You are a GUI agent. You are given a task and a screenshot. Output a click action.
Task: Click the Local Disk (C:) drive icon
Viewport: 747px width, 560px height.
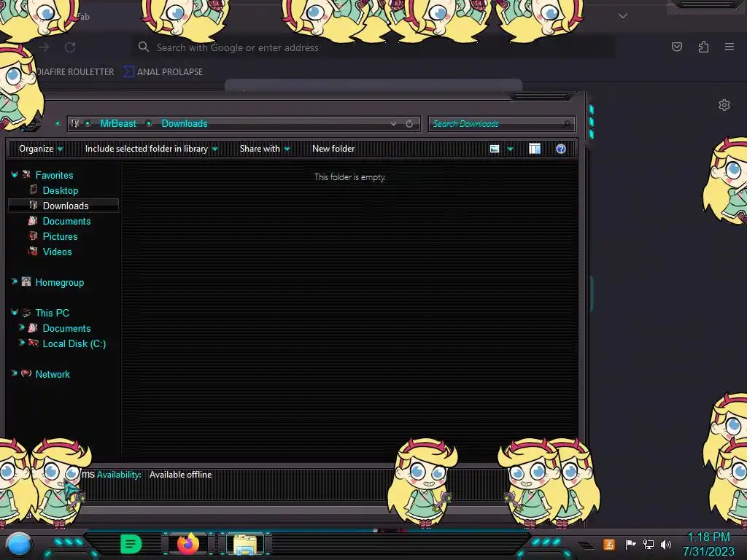[x=33, y=343]
